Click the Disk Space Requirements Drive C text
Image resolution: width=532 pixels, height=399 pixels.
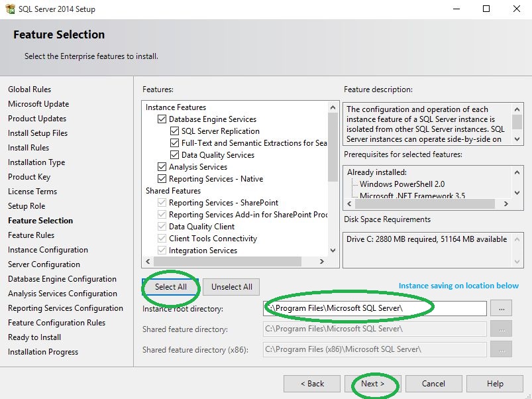pos(427,239)
